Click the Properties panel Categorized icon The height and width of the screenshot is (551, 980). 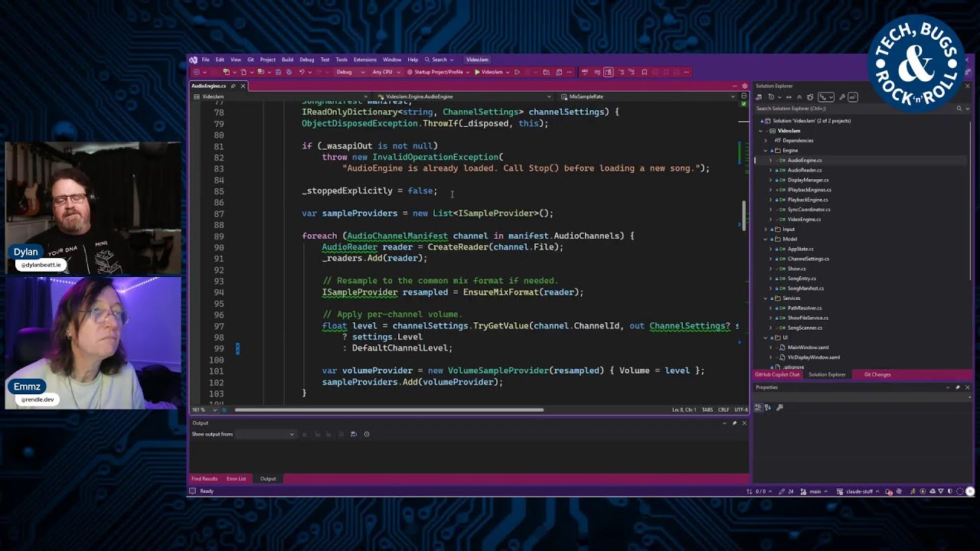pyautogui.click(x=759, y=407)
